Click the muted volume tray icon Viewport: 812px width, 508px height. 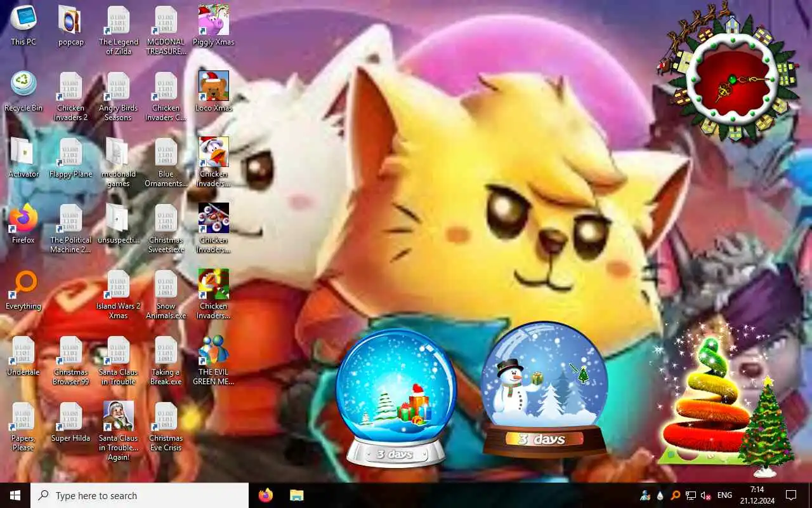click(x=705, y=495)
